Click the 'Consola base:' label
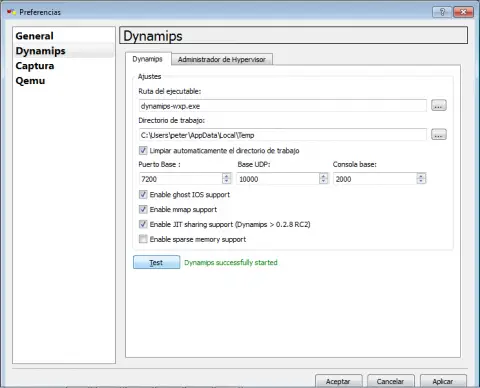The height and width of the screenshot is (388, 480). 355,164
